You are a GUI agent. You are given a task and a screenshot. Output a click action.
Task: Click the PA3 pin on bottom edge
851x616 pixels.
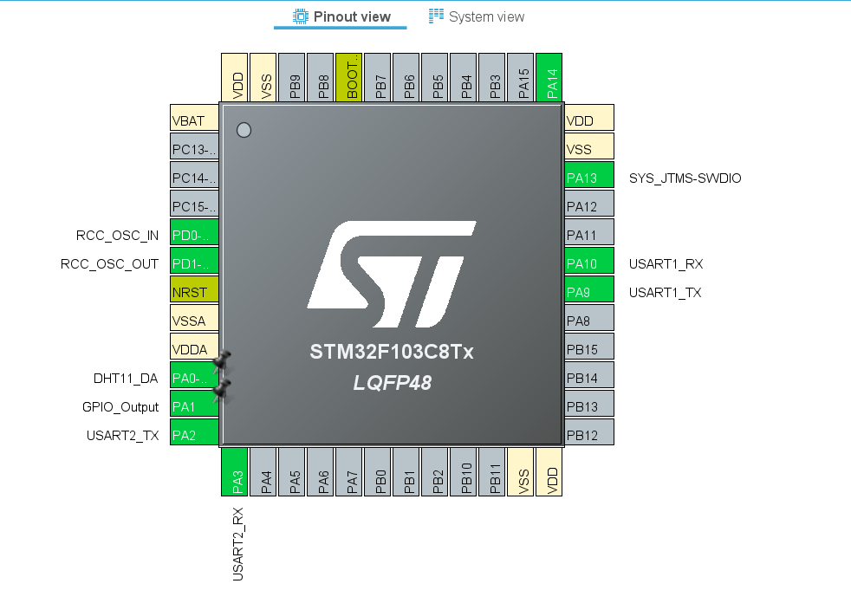tap(235, 471)
